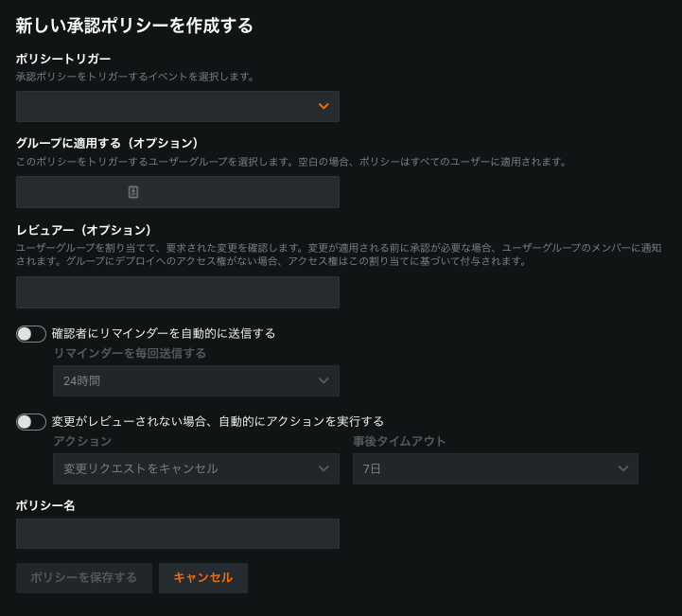Viewport: 682px width, 616px height.
Task: Click the 変更がレビューされない場合 toggle label text
Action: (218, 422)
